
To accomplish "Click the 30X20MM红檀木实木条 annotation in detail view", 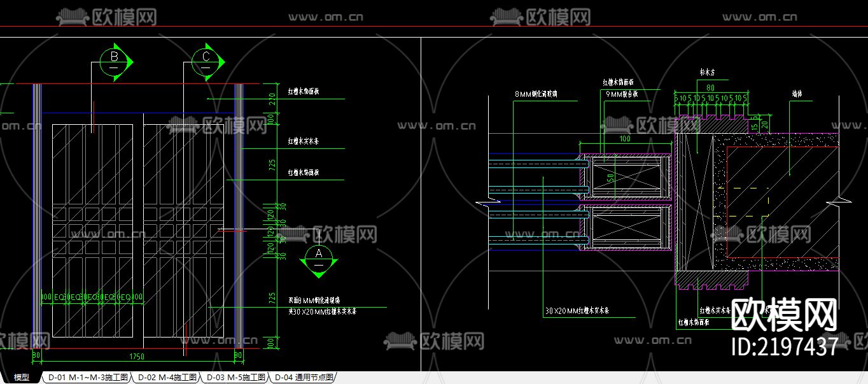I will (x=577, y=311).
